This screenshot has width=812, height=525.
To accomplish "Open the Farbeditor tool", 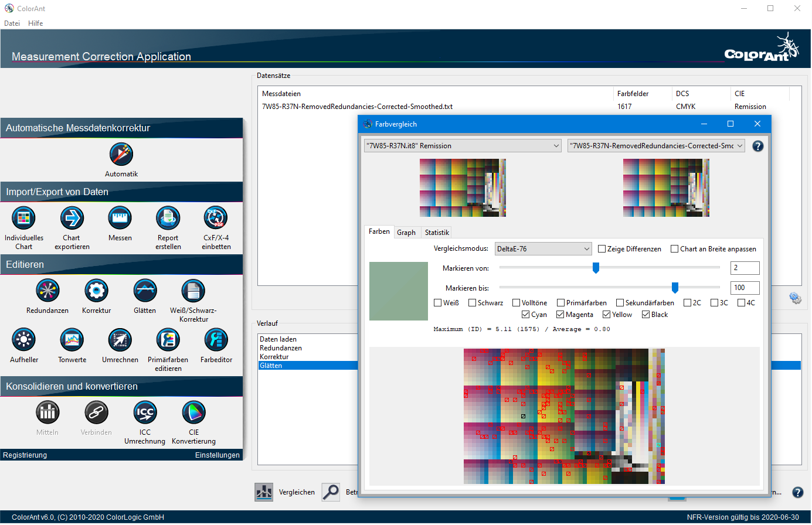I will [216, 340].
